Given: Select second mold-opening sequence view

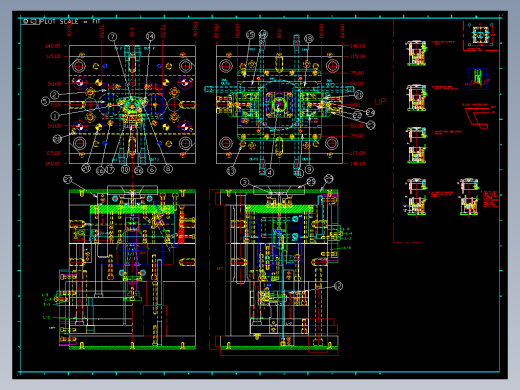Looking at the screenshot, I should pyautogui.click(x=416, y=98).
